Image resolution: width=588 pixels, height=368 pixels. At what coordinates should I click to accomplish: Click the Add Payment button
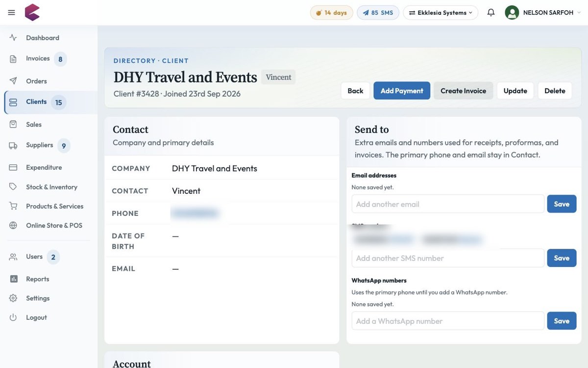402,91
